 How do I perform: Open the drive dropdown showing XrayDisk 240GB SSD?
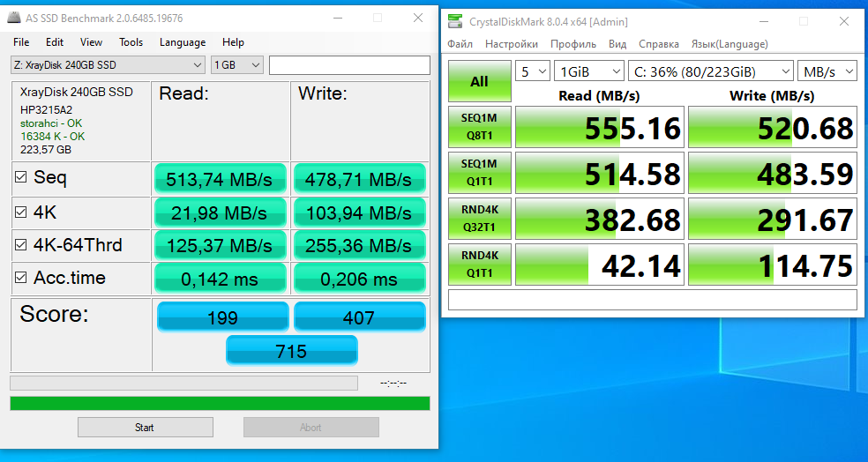tap(108, 64)
